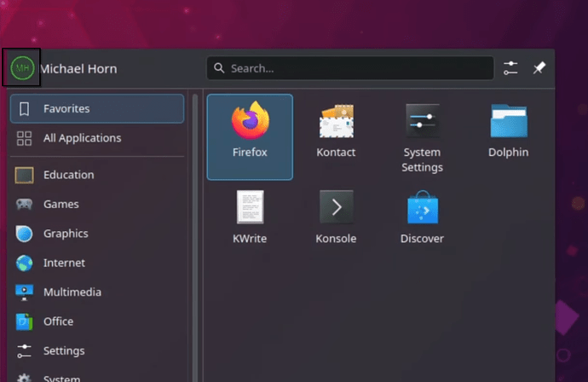588x382 pixels.
Task: Open System Settings app icon
Action: [x=422, y=137]
